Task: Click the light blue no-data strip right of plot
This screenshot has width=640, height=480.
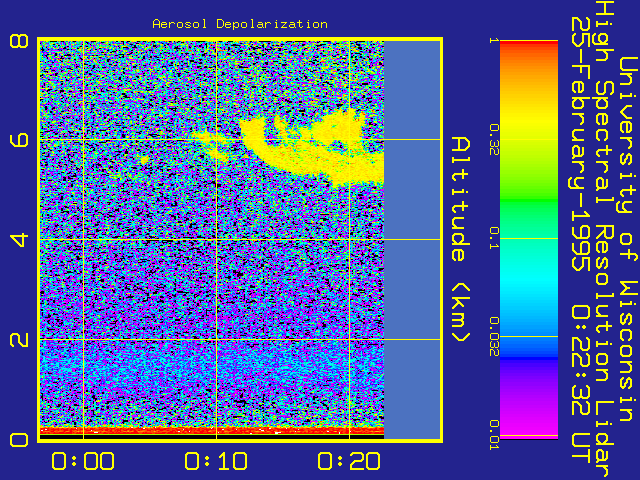Action: 412,240
